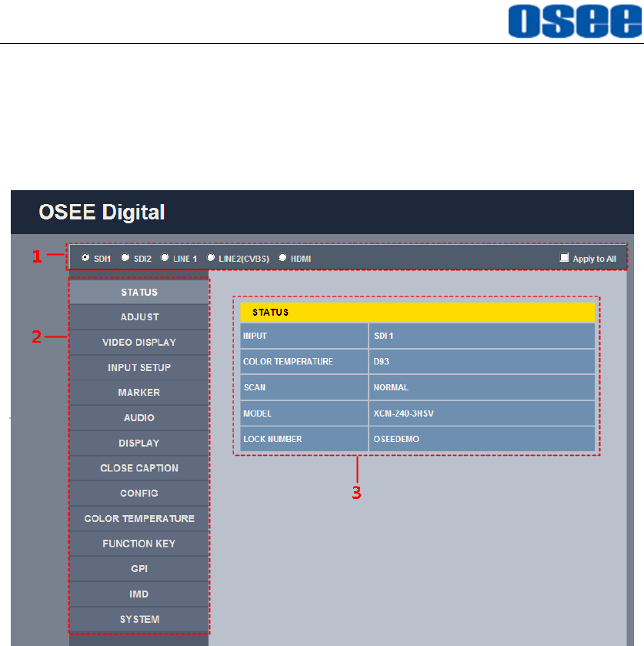Select the SDI1 input radio button
The image size is (644, 646).
85,257
